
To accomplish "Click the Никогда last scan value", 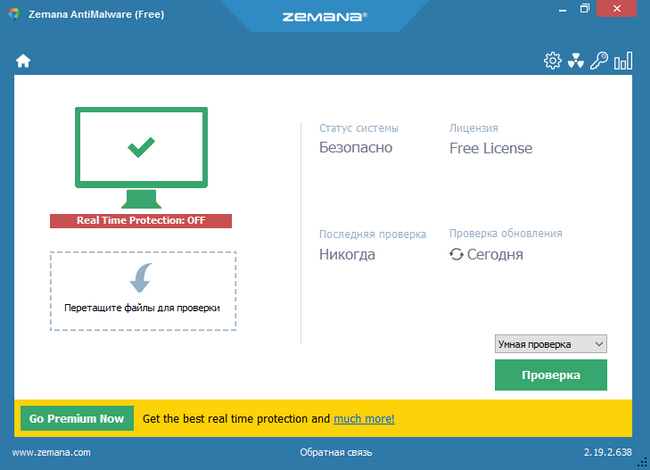I will 347,254.
